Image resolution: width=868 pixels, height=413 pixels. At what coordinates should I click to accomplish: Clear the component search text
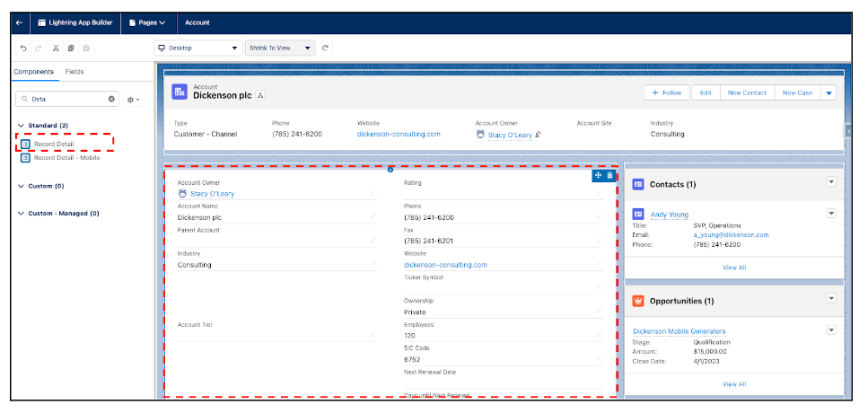coord(111,99)
